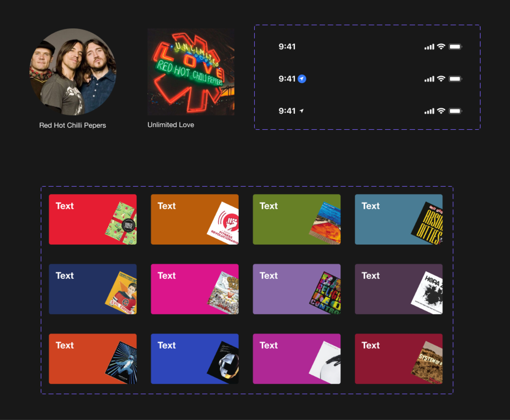Open the magenta card with white album cover
Image resolution: width=510 pixels, height=420 pixels.
pos(297,359)
